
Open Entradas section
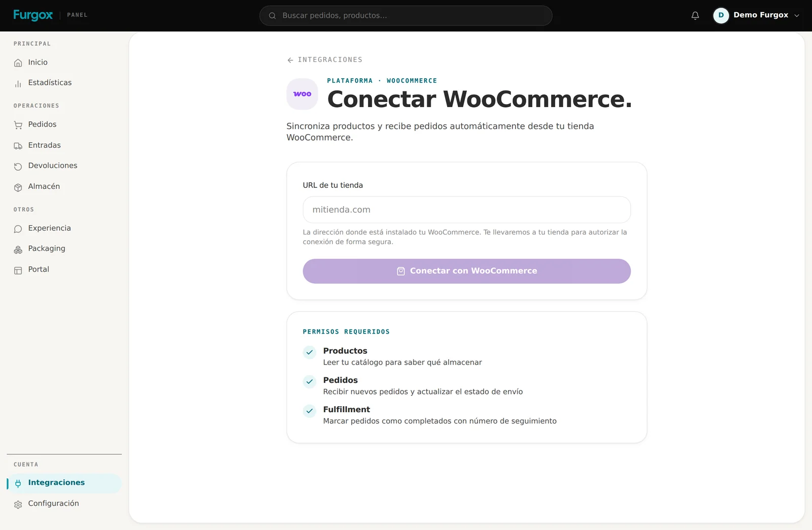(x=64, y=145)
